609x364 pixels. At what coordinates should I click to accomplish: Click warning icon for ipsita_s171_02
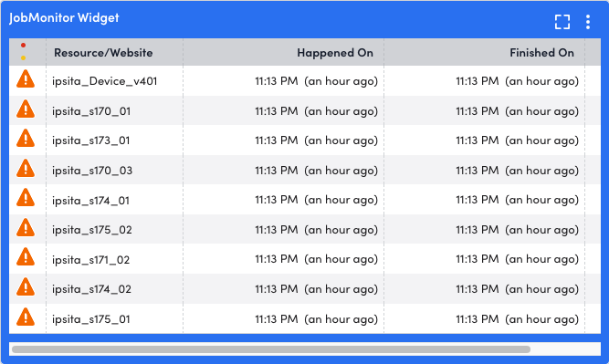(x=26, y=257)
